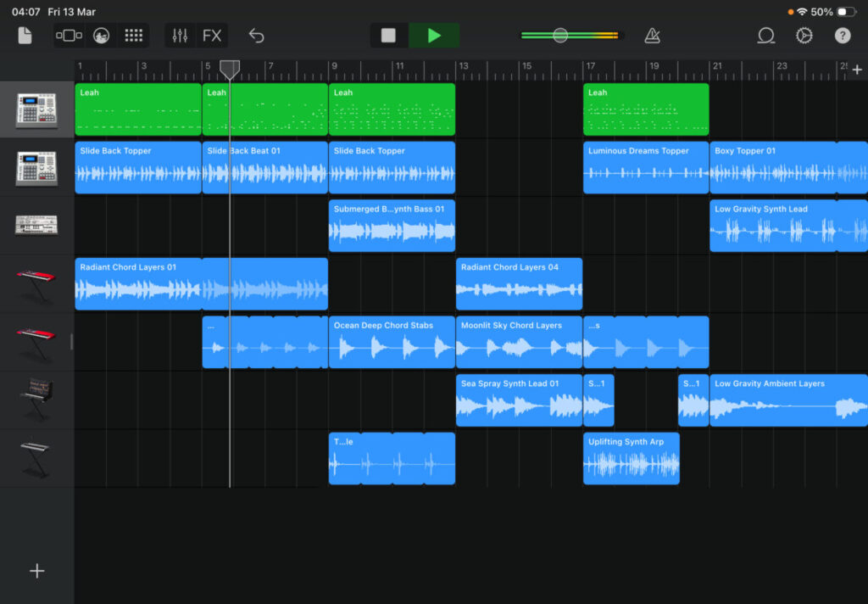Select the first drum machine track header
The image size is (868, 604).
(36, 110)
